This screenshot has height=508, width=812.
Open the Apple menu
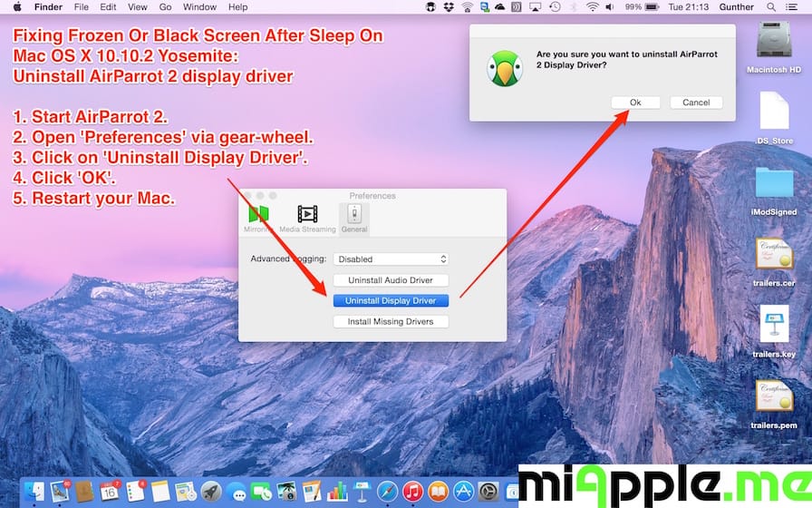click(x=16, y=6)
